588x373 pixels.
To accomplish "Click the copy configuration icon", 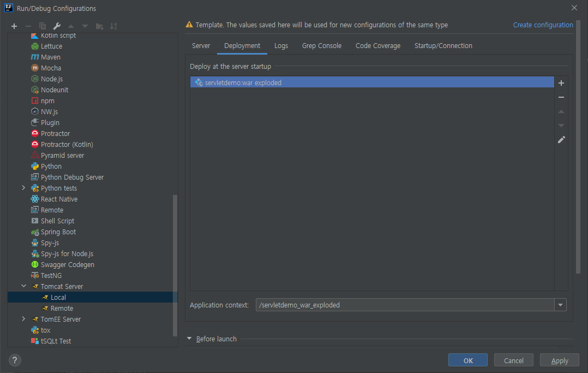I will click(43, 26).
